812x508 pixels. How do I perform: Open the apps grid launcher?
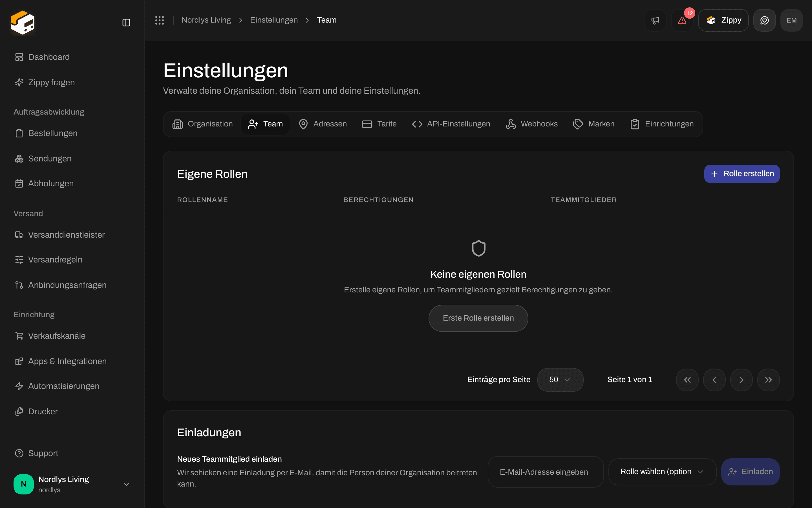(159, 20)
